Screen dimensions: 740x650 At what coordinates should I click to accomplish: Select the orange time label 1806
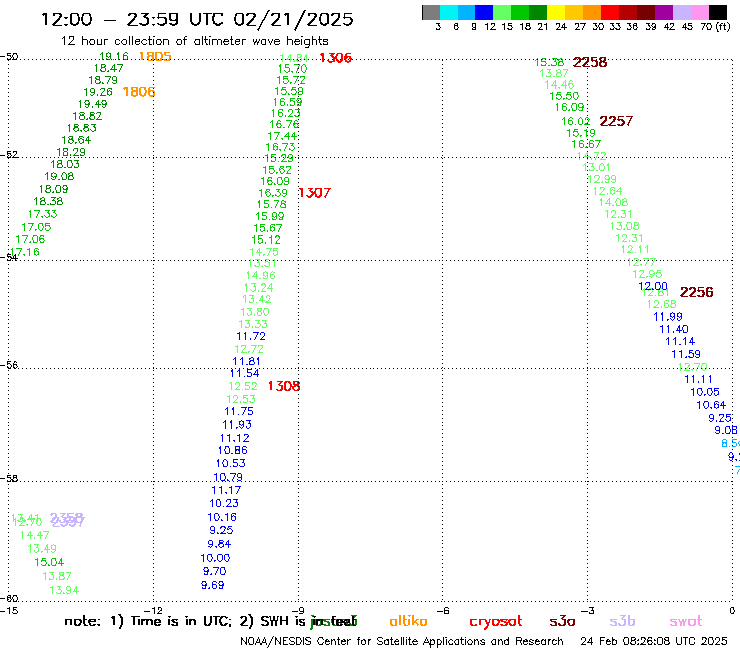click(139, 92)
